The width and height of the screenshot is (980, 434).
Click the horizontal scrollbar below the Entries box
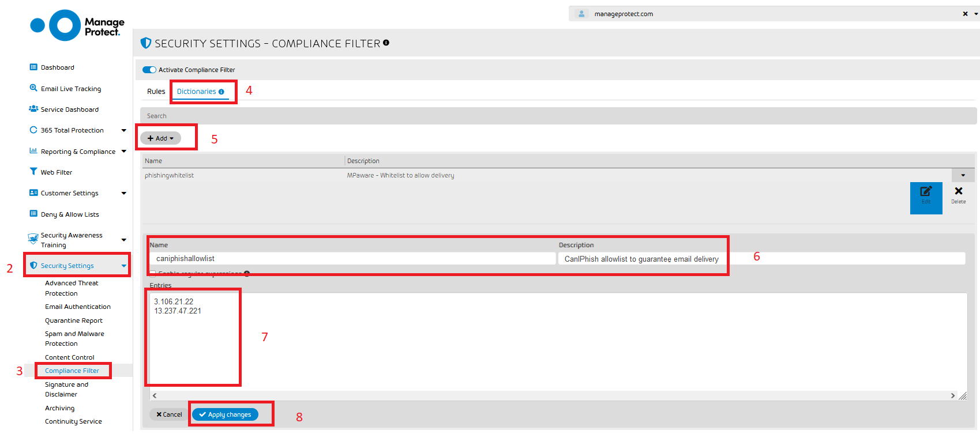(554, 395)
